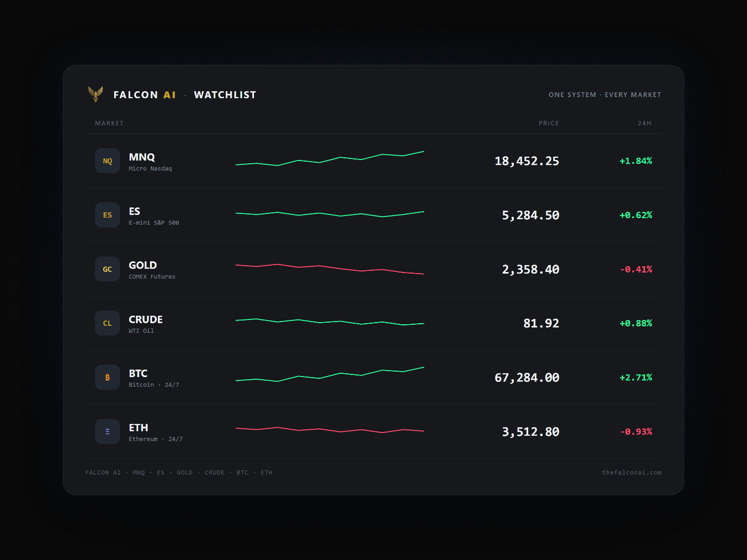Screen dimensions: 747x560
Task: Click the -0.93% change value
Action: [636, 431]
